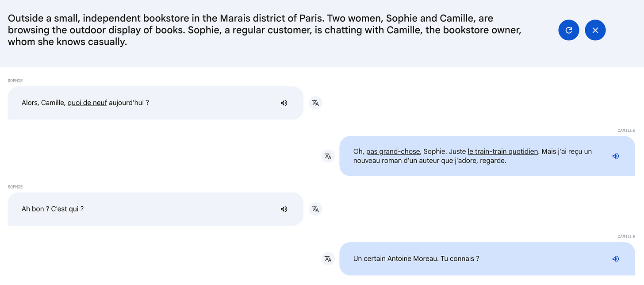Select Camille's "nouveau roman" message bubble
The height and width of the screenshot is (285, 644).
[x=487, y=156]
